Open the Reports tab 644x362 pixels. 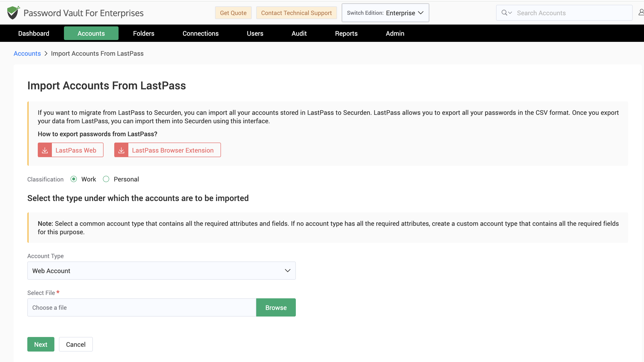(x=346, y=33)
